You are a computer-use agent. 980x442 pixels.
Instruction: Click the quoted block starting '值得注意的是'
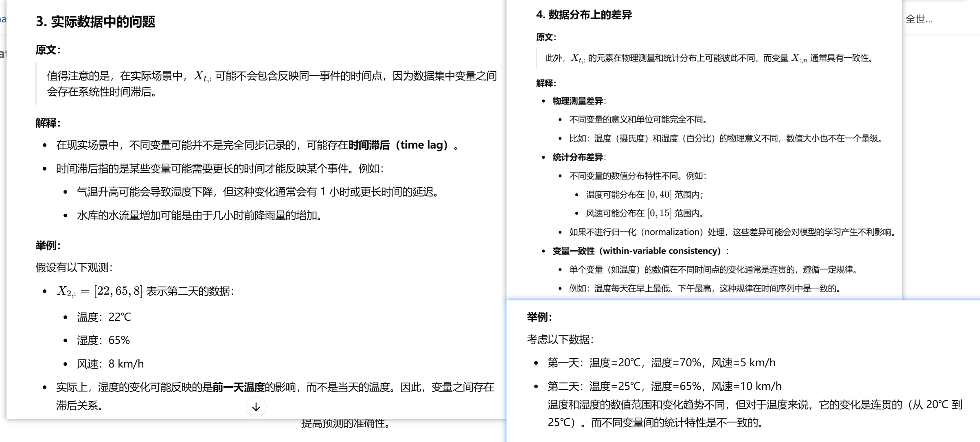pyautogui.click(x=272, y=83)
